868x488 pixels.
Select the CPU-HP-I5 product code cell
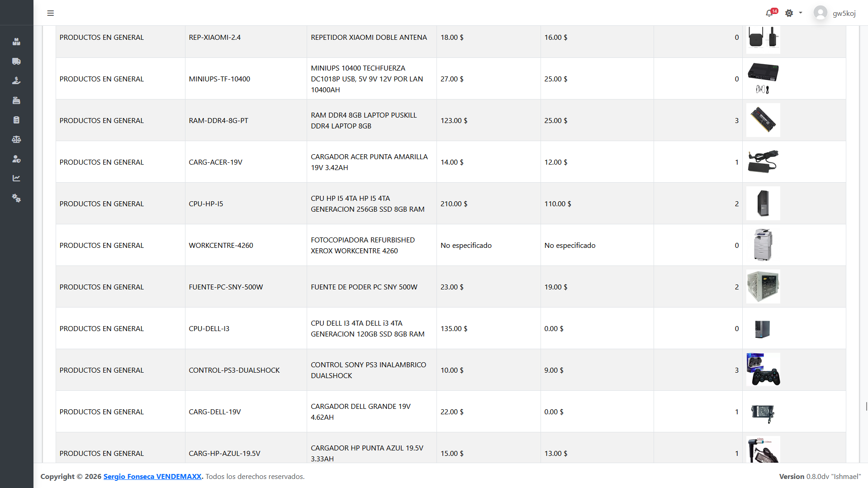(x=246, y=204)
